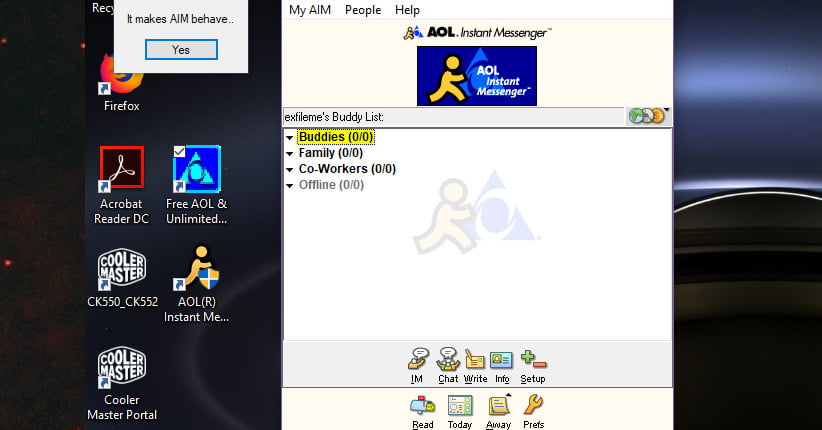822x430 pixels.
Task: Click the Write icon in AIM
Action: [x=475, y=365]
